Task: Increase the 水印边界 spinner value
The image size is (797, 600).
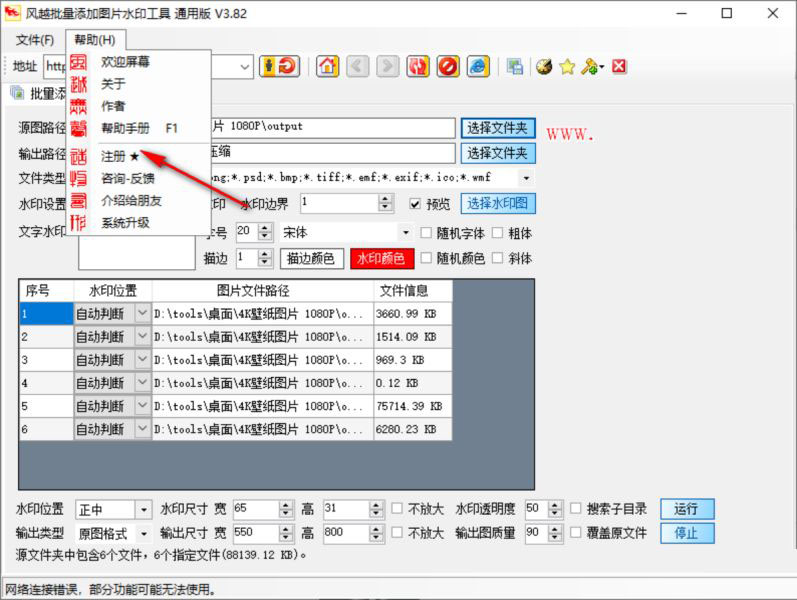Action: (x=386, y=199)
